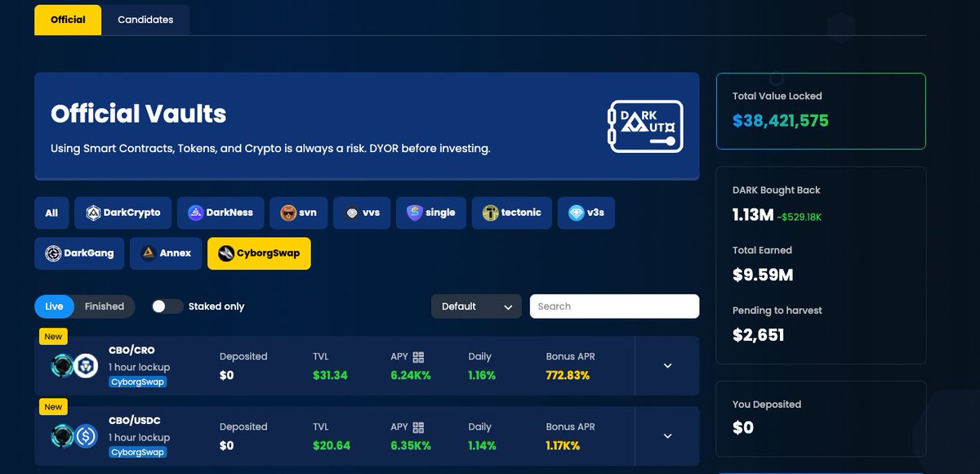Click the $0 You Deposited value
The height and width of the screenshot is (474, 980).
[x=743, y=427]
